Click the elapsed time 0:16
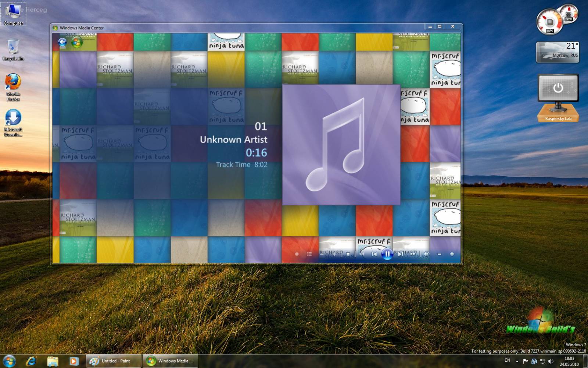This screenshot has height=368, width=588. pos(257,153)
